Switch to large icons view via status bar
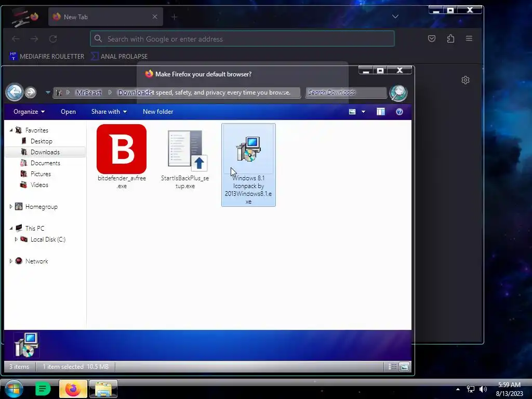Screen dimensions: 532x399 (404, 366)
